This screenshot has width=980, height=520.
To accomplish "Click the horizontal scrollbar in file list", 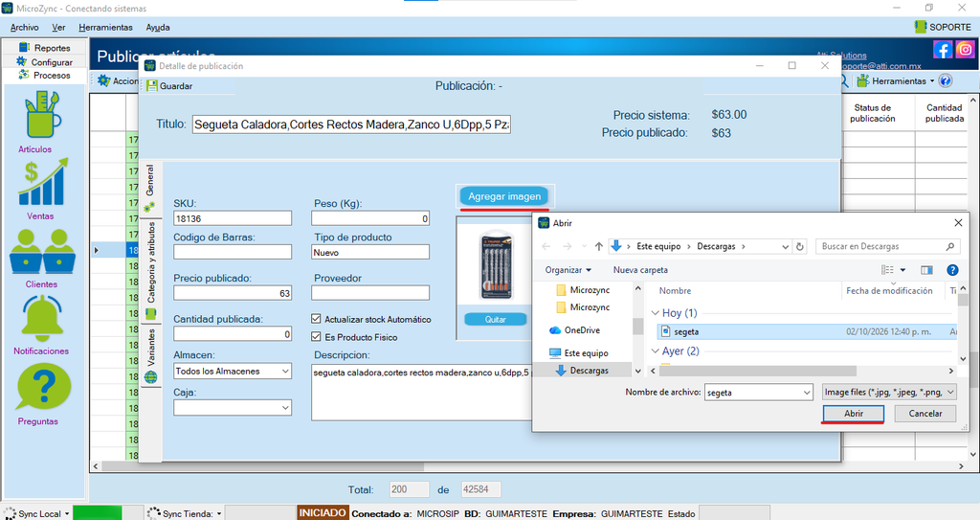I will (759, 371).
